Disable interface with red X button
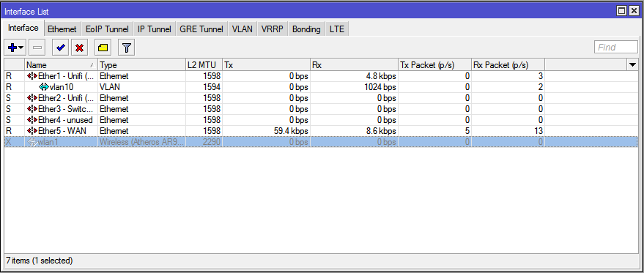 click(80, 48)
